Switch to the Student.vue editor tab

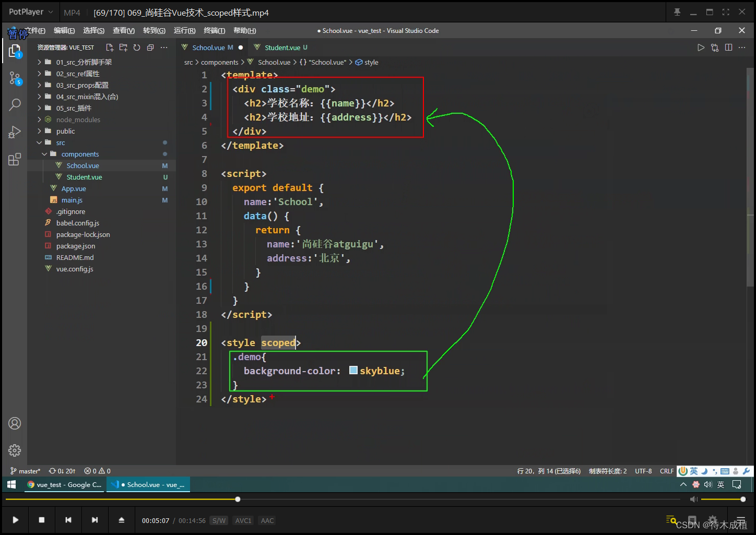(x=282, y=47)
